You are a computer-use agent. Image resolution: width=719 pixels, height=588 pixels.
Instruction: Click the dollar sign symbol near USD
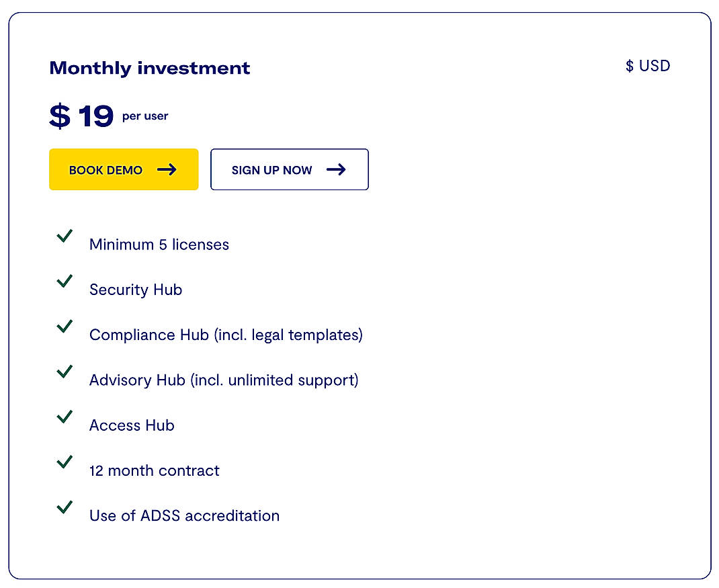[629, 66]
